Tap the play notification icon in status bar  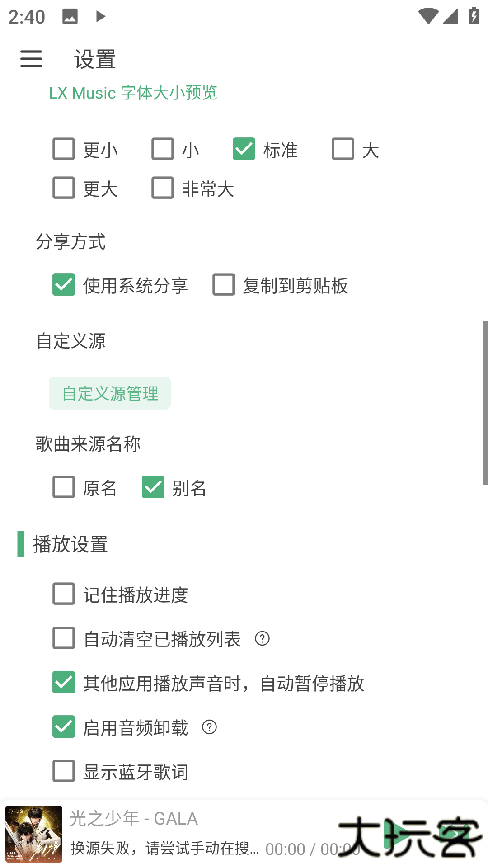coord(100,17)
